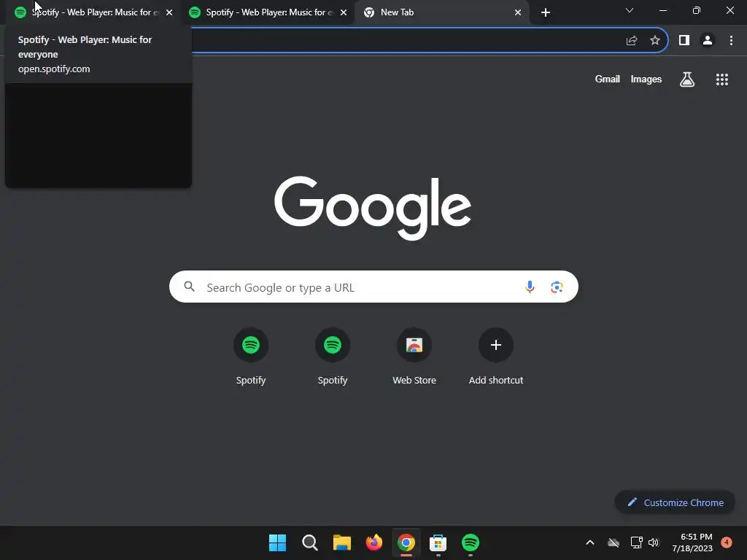The image size is (747, 560).
Task: Launch Firefox from the taskbar
Action: (374, 542)
